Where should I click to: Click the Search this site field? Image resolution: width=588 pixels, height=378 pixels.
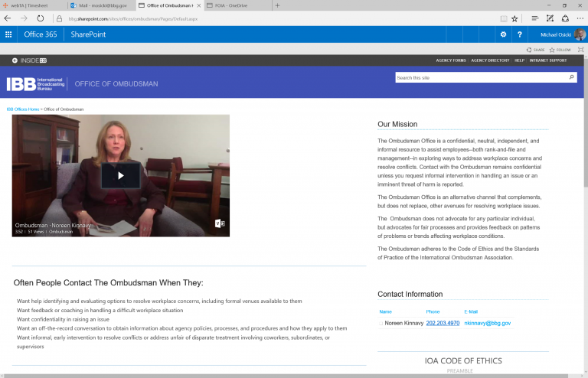click(480, 77)
